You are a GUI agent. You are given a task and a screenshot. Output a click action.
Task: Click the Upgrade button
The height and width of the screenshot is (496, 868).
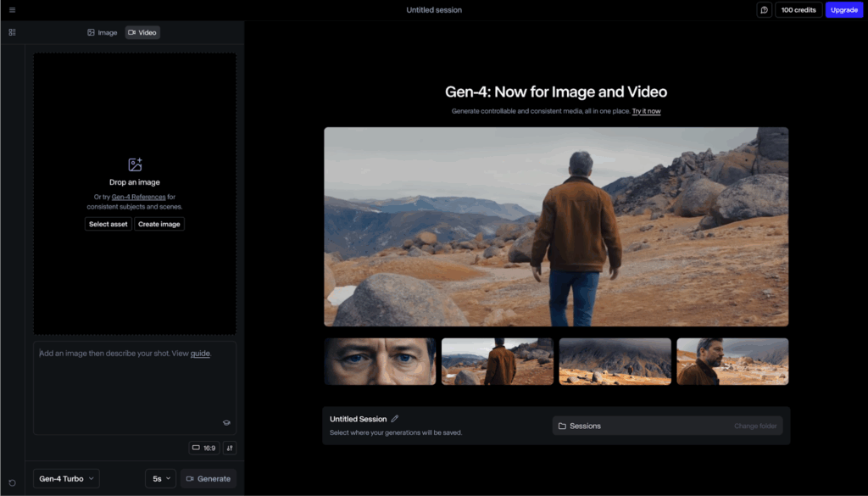point(843,10)
